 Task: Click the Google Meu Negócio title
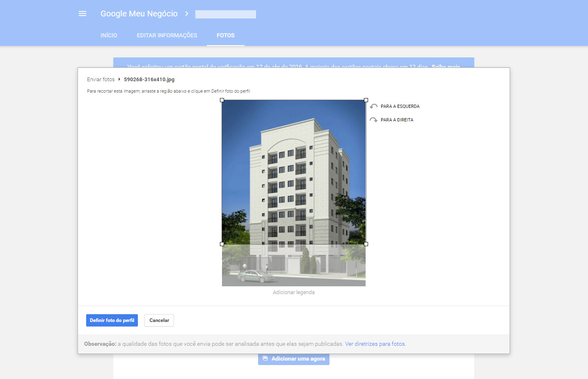click(x=139, y=14)
